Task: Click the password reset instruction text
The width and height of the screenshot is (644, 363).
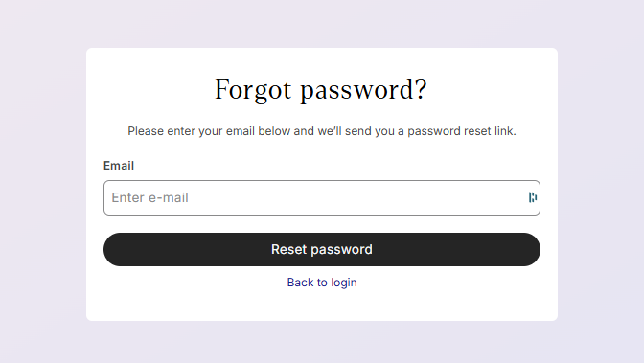Action: click(x=322, y=131)
